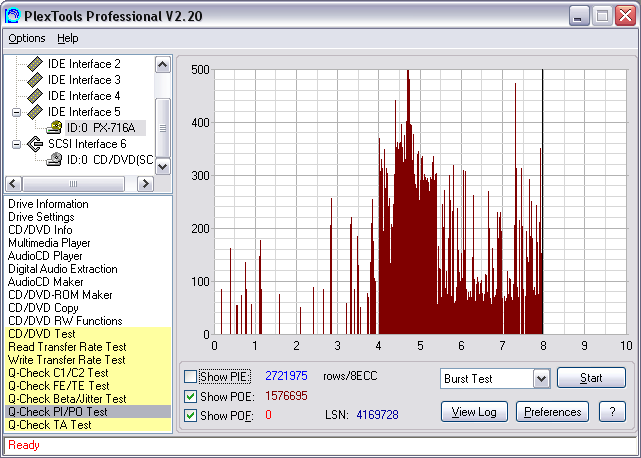Collapse the SCSI Interface 6 node

[x=16, y=144]
